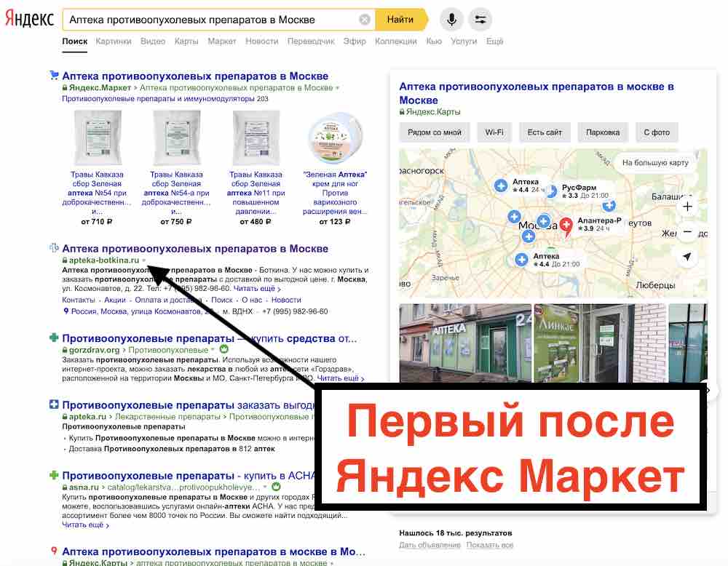Click the Yandex logo
Image resolution: width=728 pixels, height=566 pixels.
pos(29,19)
